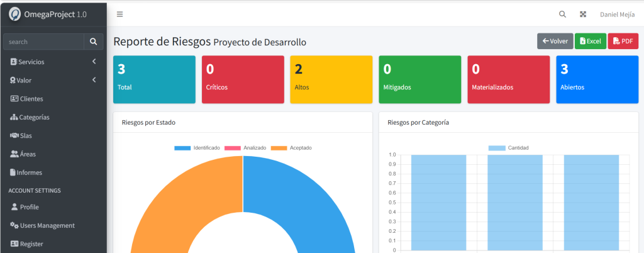Click the Críticos risks card
This screenshot has height=253, width=644.
pos(243,80)
